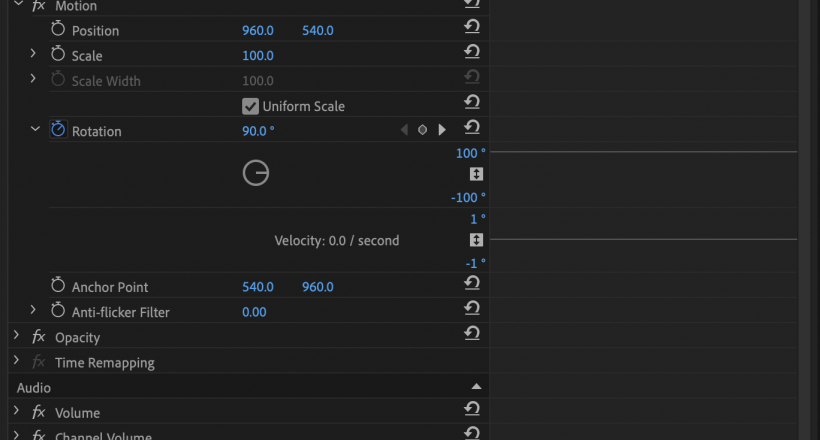The height and width of the screenshot is (440, 820).
Task: Go to previous Rotation keyframe
Action: [x=404, y=130]
